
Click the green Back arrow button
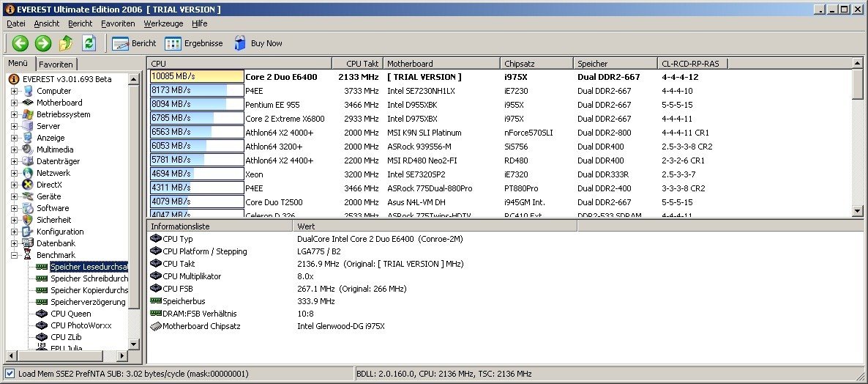20,43
